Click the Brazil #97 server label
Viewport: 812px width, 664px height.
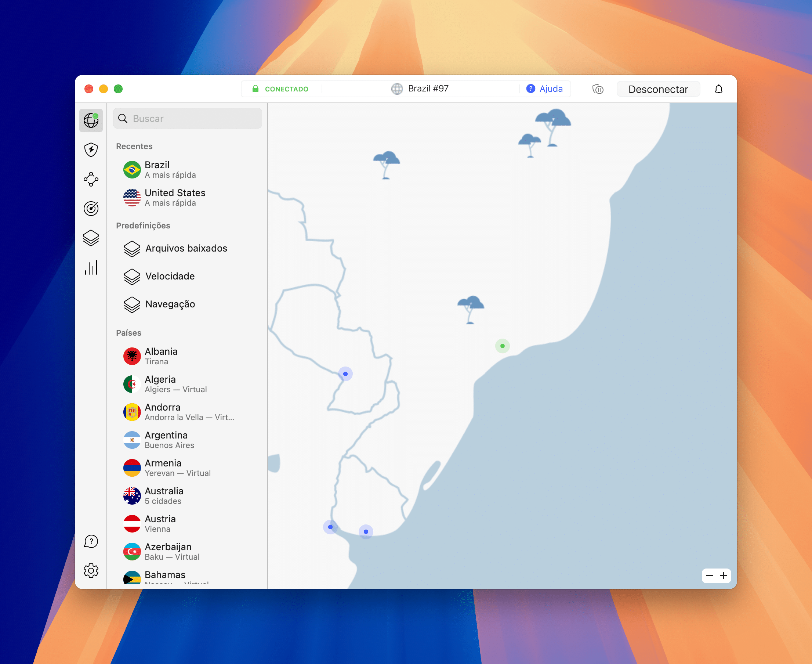click(428, 89)
